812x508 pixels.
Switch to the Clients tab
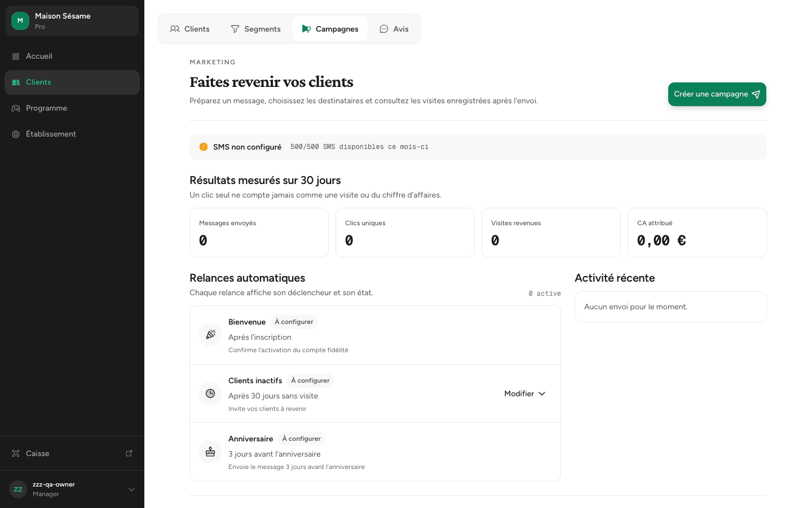click(x=190, y=29)
